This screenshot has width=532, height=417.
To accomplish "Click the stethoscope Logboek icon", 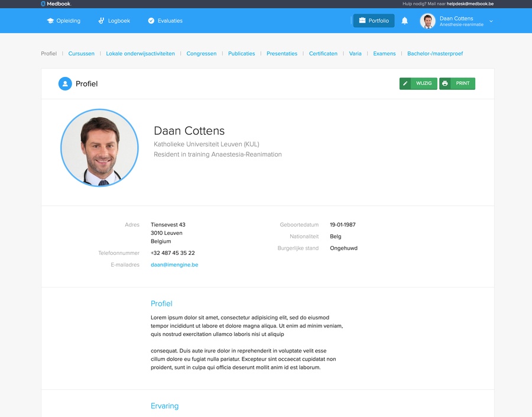I will (x=101, y=21).
